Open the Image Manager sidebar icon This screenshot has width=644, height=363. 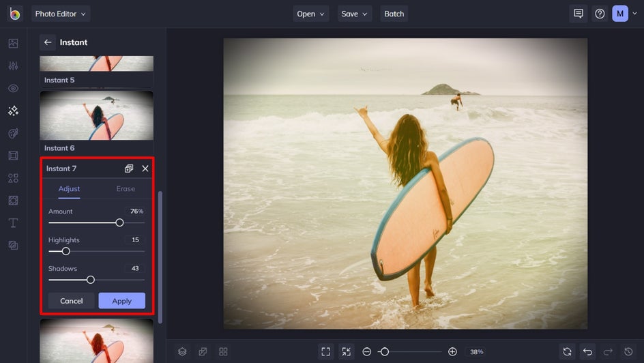13,43
